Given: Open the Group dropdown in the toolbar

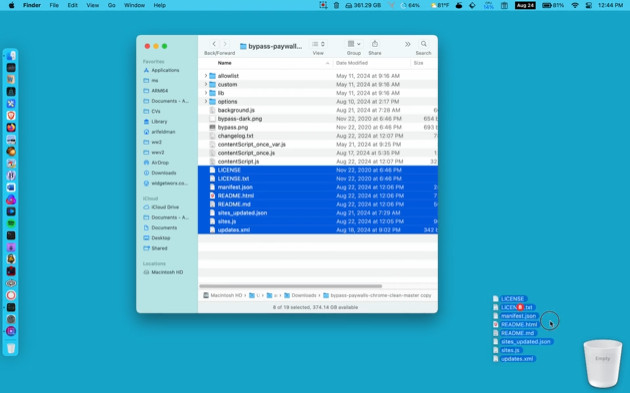Looking at the screenshot, I should [x=354, y=44].
